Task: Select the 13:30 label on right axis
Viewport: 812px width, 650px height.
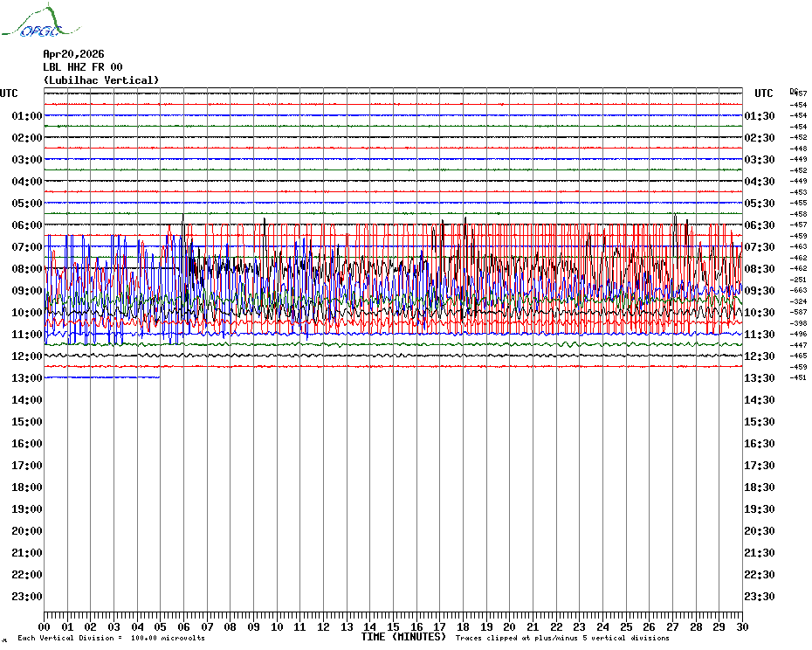Action: pyautogui.click(x=759, y=378)
